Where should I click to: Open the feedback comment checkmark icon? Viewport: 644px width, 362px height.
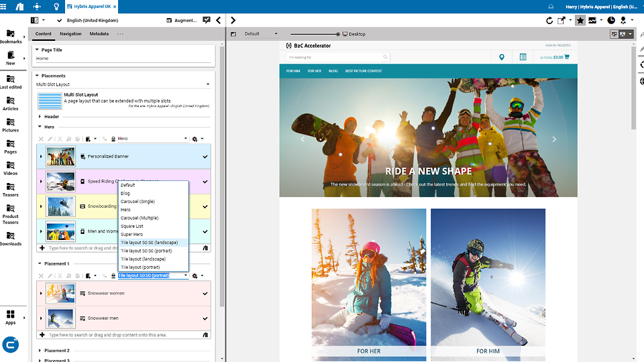tap(207, 20)
